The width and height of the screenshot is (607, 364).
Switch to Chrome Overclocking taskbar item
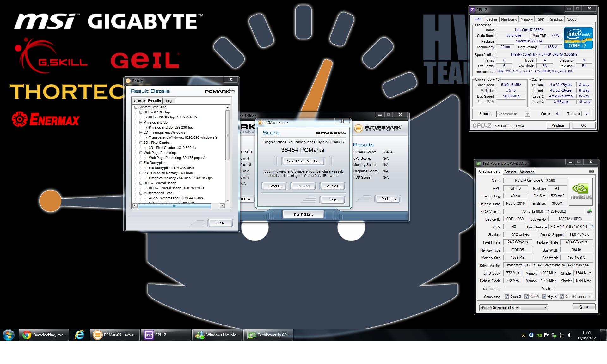click(x=44, y=335)
